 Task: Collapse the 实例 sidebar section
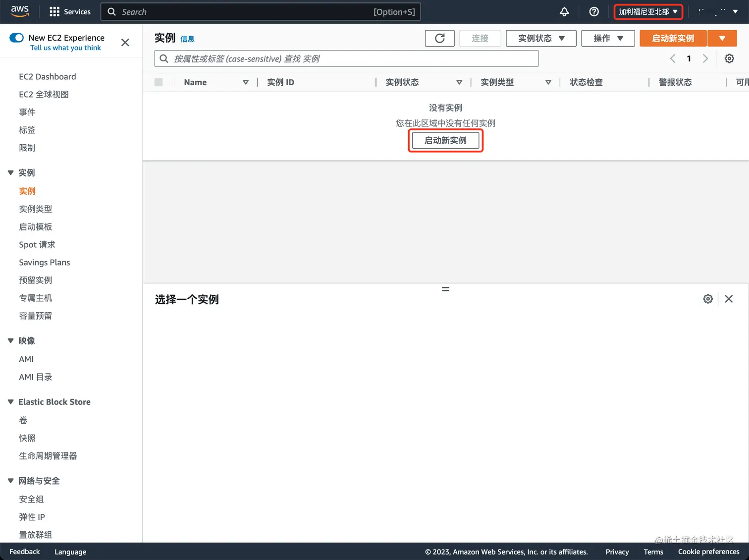click(x=10, y=173)
